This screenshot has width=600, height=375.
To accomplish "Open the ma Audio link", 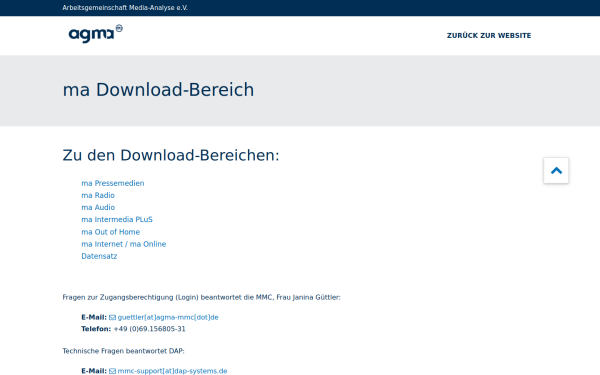I will [98, 207].
